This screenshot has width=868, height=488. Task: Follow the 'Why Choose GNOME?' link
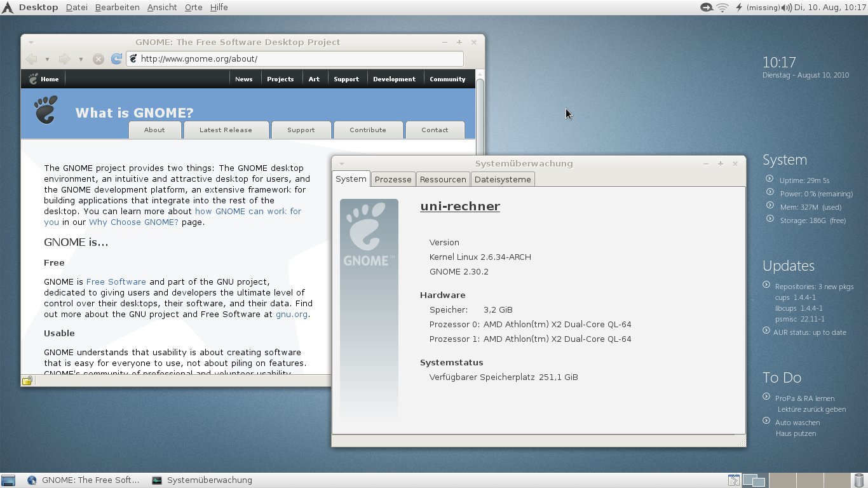pyautogui.click(x=133, y=222)
